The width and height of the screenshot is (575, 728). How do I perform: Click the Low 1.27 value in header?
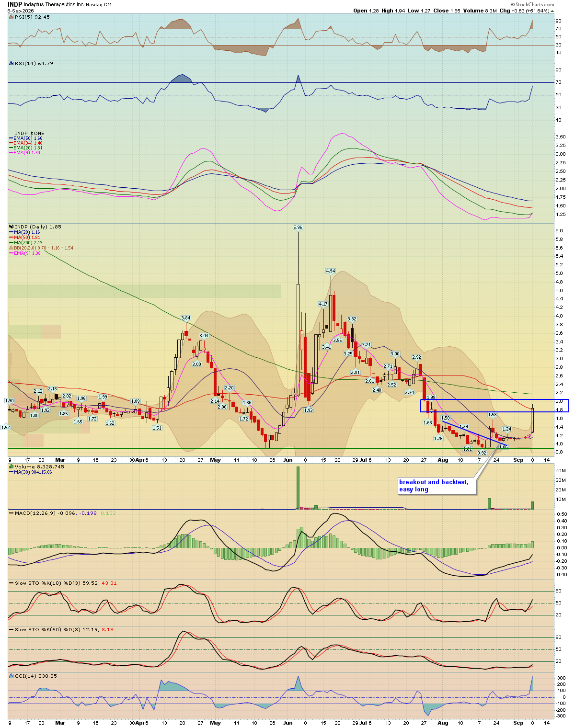(x=419, y=11)
